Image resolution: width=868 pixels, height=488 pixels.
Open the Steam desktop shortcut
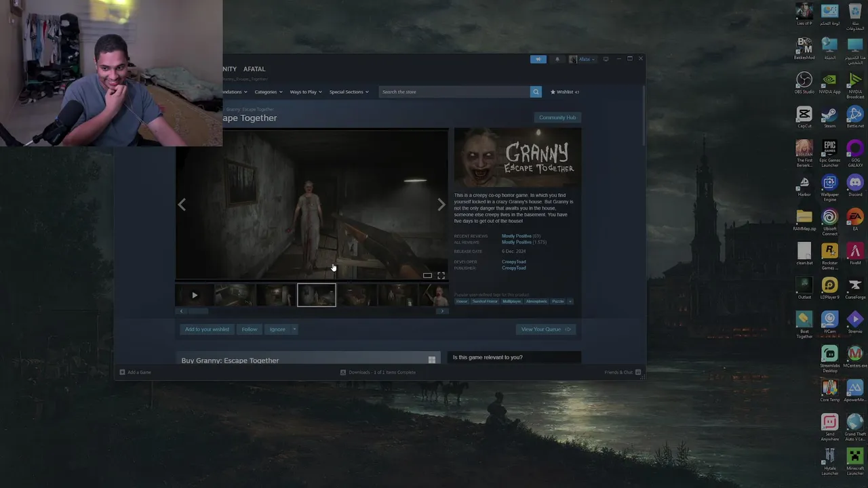coord(829,117)
